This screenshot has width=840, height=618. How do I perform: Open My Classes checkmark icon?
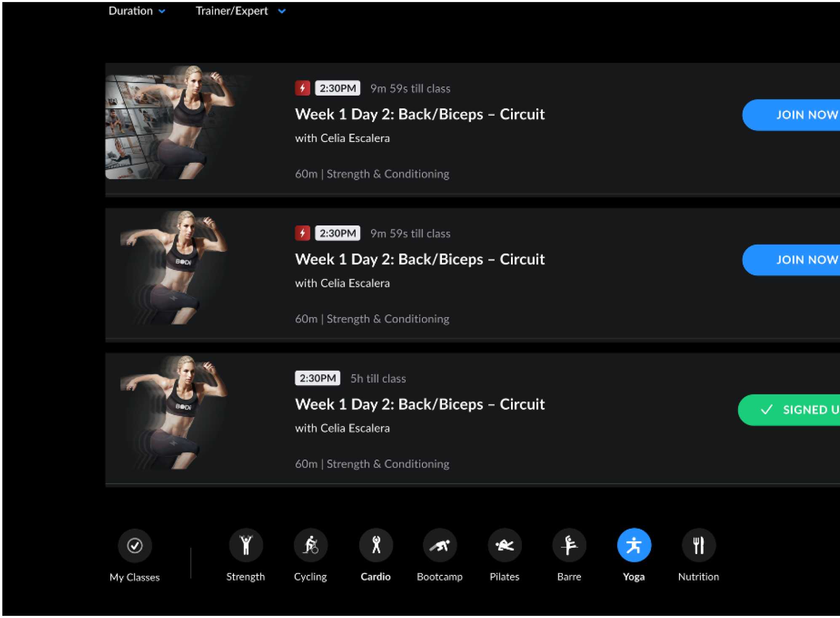(x=135, y=546)
